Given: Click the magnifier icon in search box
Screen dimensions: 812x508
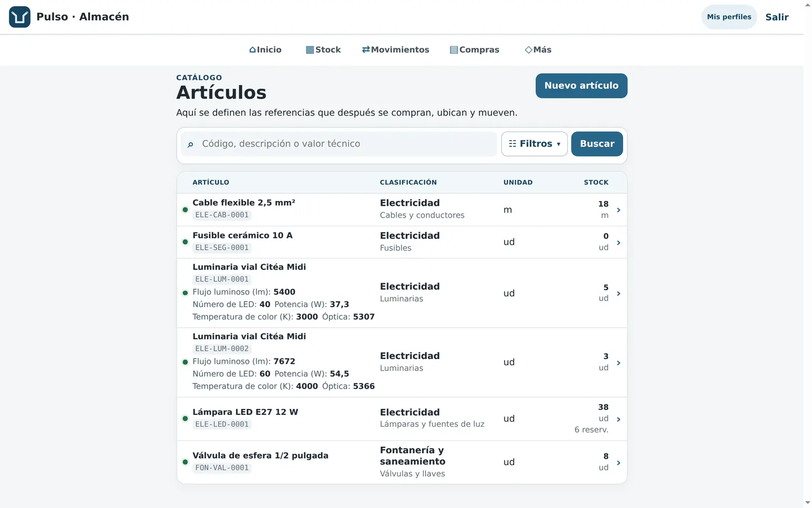Looking at the screenshot, I should click(190, 145).
